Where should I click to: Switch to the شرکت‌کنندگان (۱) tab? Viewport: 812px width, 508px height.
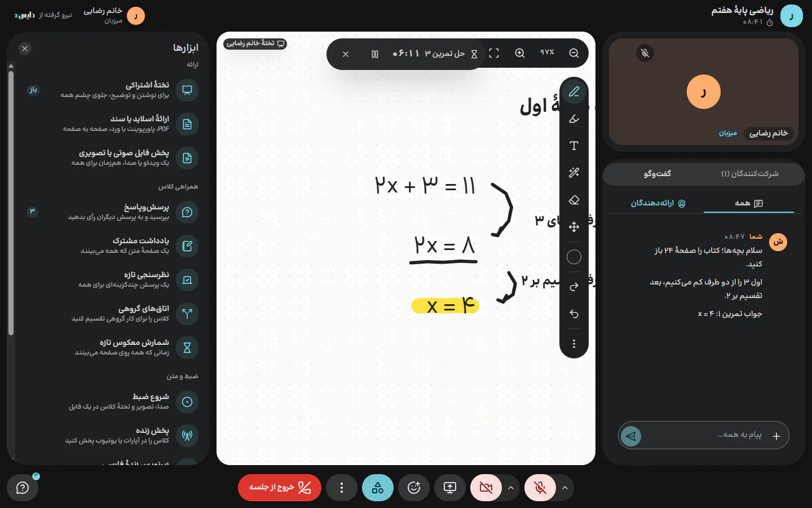[x=750, y=174]
